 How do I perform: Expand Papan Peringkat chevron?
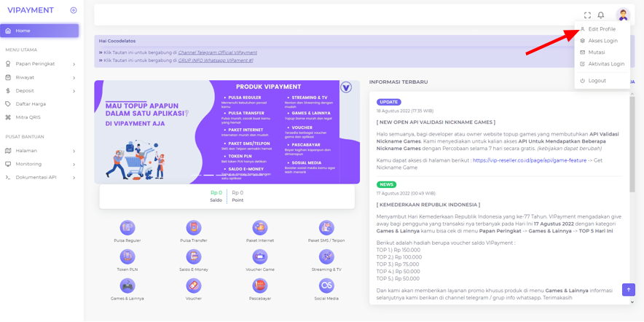pyautogui.click(x=74, y=64)
